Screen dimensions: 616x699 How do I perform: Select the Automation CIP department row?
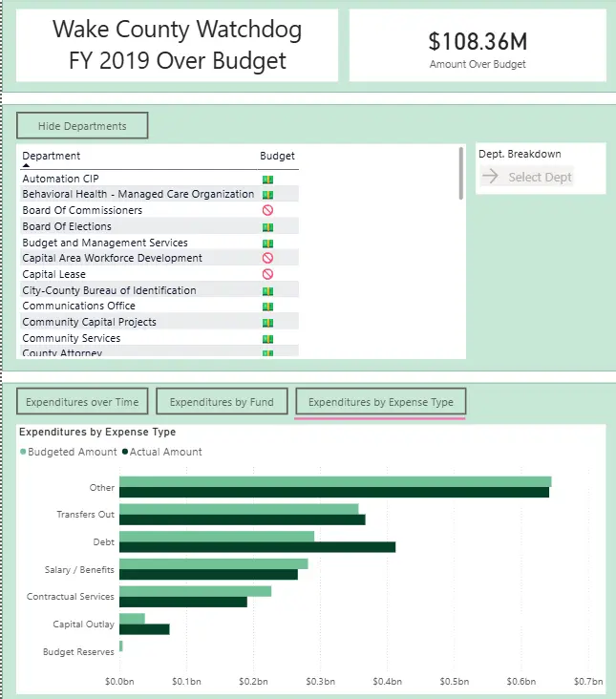[159, 179]
